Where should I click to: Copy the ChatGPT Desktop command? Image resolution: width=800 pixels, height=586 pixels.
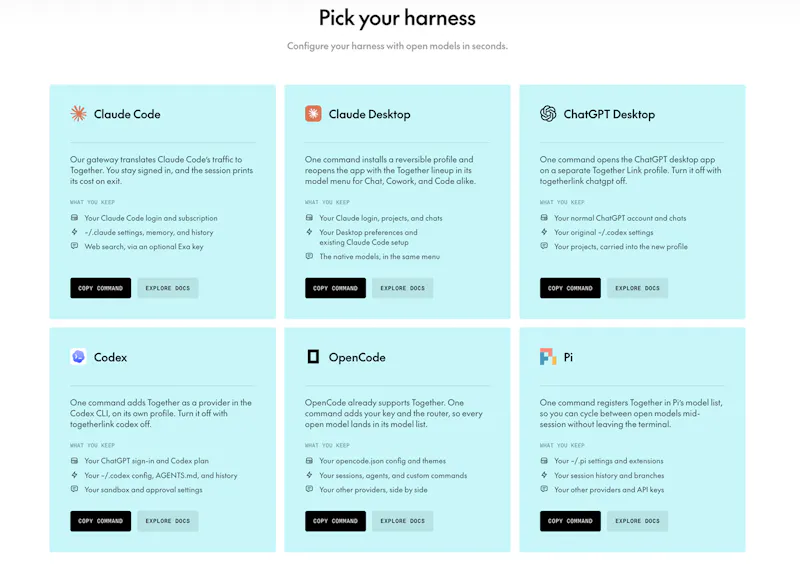point(570,288)
